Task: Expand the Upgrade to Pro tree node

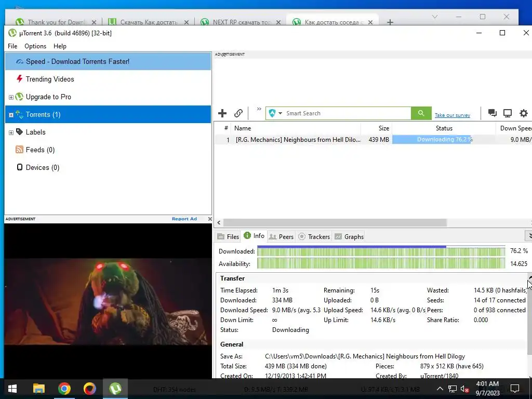Action: (11, 97)
